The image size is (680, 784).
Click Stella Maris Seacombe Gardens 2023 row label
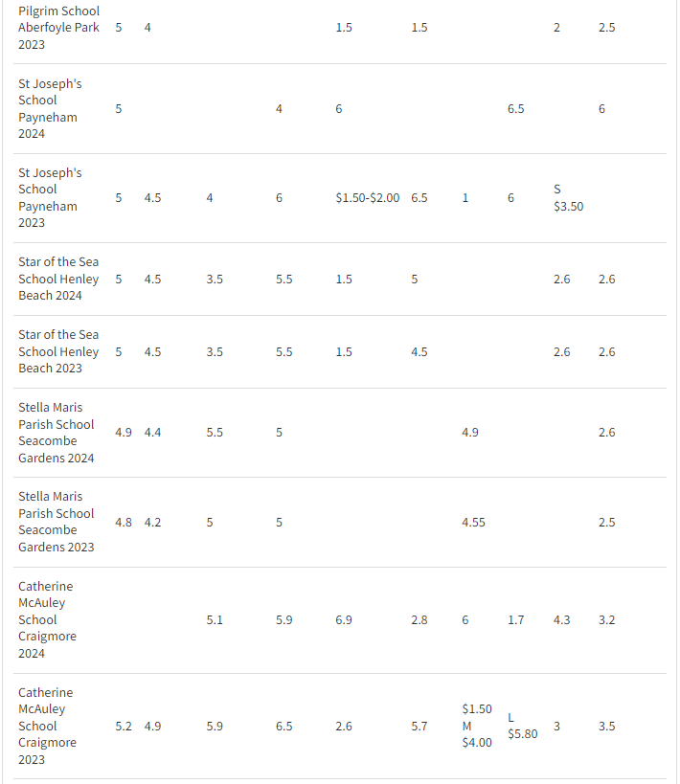(56, 522)
